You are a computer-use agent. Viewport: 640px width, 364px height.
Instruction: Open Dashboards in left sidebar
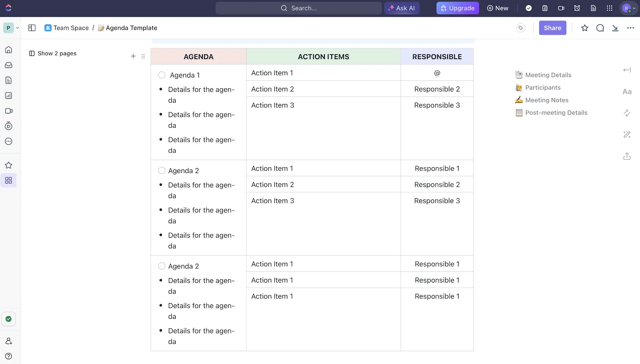click(x=8, y=95)
